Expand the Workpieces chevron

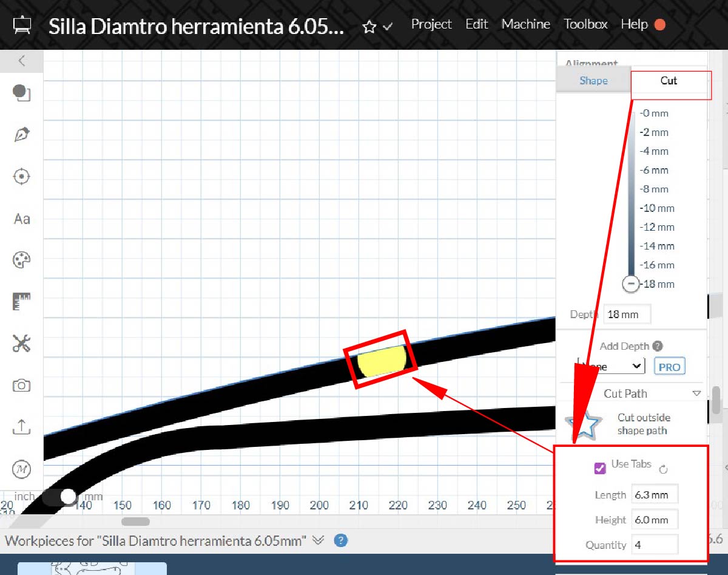click(318, 540)
